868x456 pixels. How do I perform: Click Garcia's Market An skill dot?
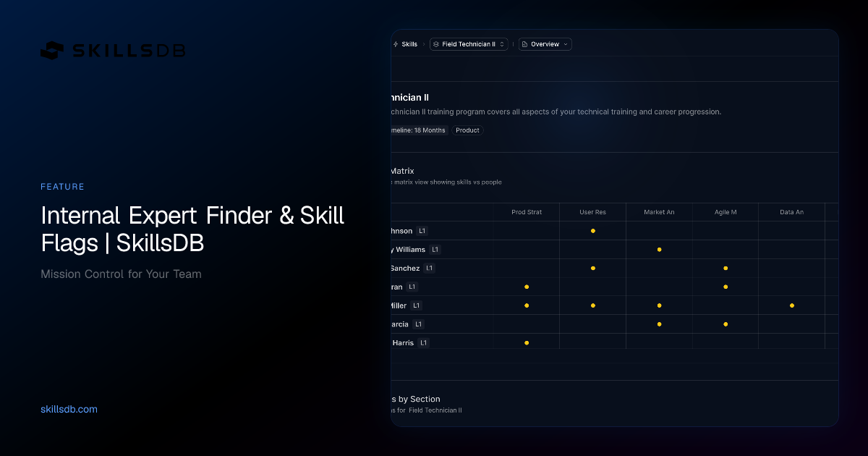(659, 324)
